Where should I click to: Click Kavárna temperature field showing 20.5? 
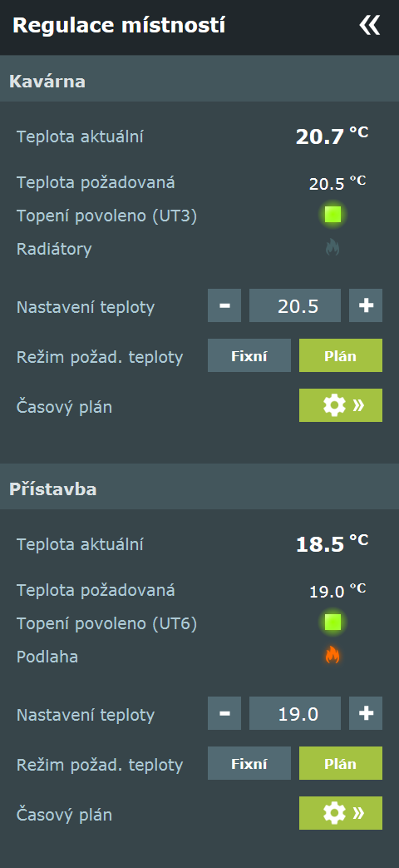tap(295, 305)
